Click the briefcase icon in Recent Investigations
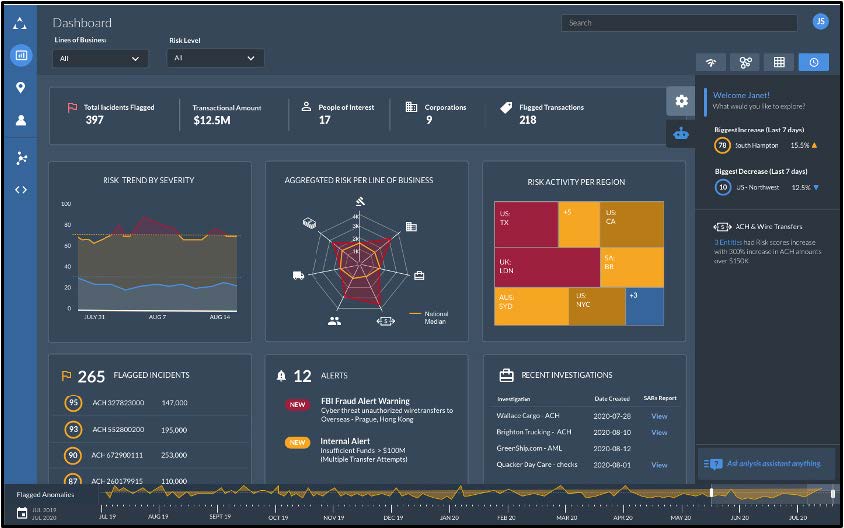Screen dimensions: 844x528 point(507,375)
